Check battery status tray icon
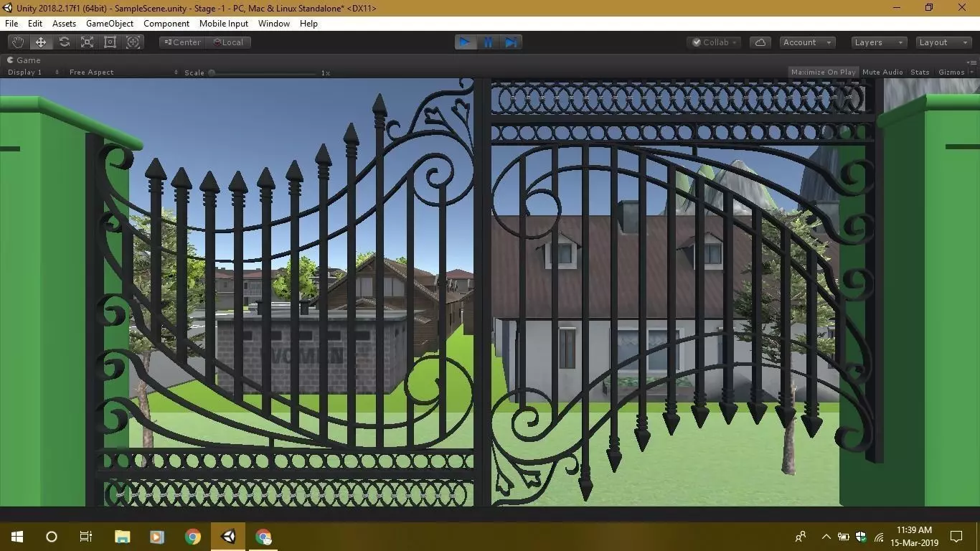Viewport: 980px width, 551px height. click(844, 537)
